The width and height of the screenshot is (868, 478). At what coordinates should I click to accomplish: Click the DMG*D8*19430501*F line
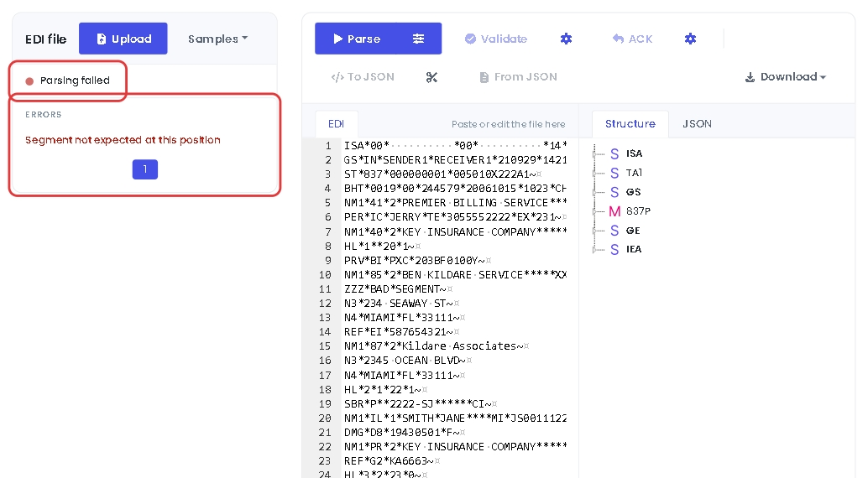[405, 433]
